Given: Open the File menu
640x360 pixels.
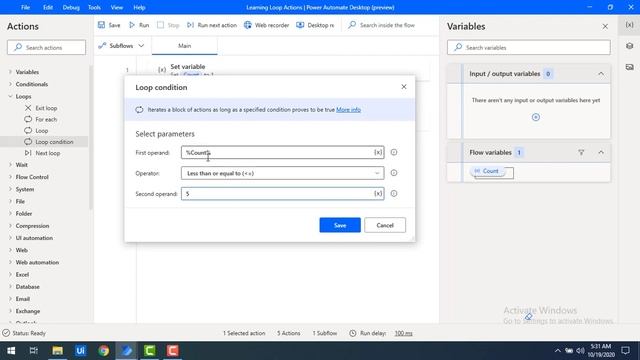Looking at the screenshot, I should point(25,7).
